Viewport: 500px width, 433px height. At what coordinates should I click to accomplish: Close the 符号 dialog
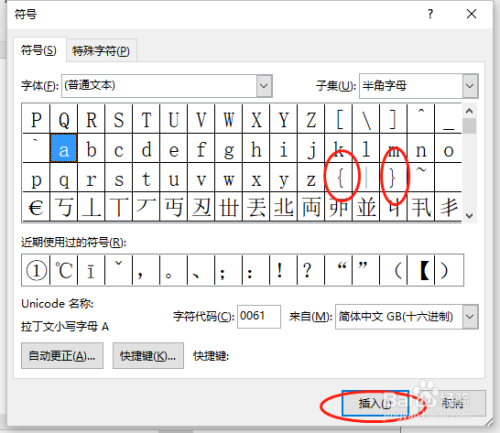471,14
